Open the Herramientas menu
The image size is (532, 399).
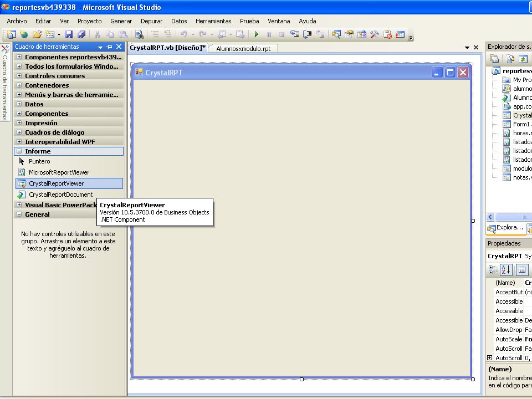click(x=213, y=21)
